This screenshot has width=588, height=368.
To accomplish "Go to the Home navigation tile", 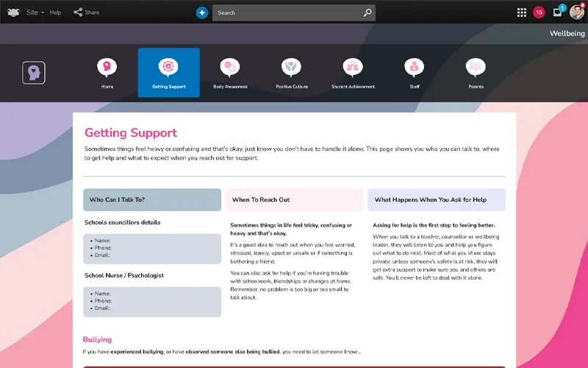I will click(107, 72).
